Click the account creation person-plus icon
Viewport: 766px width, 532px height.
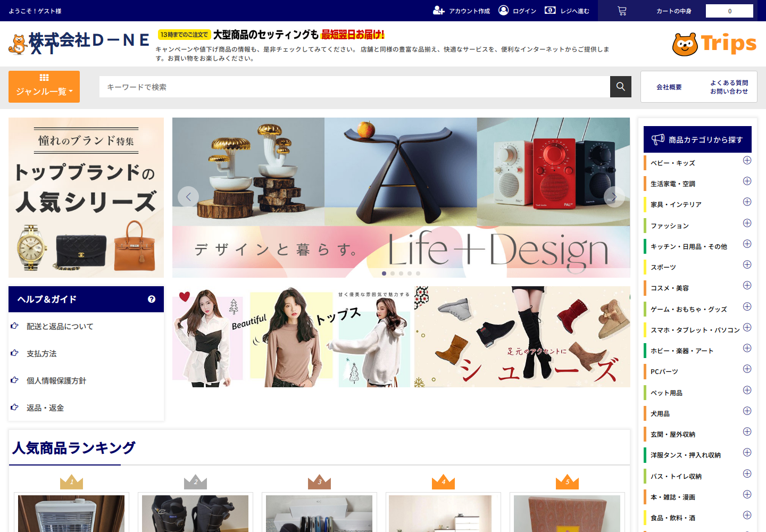click(438, 11)
